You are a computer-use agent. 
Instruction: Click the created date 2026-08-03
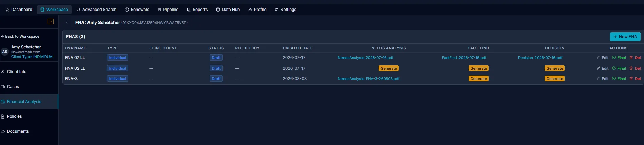[x=294, y=79]
